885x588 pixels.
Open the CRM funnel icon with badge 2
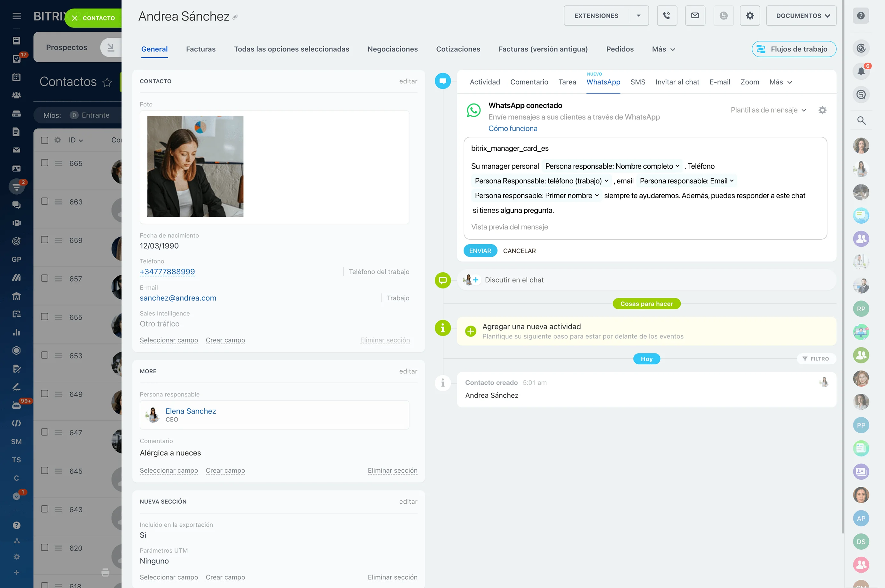[17, 186]
